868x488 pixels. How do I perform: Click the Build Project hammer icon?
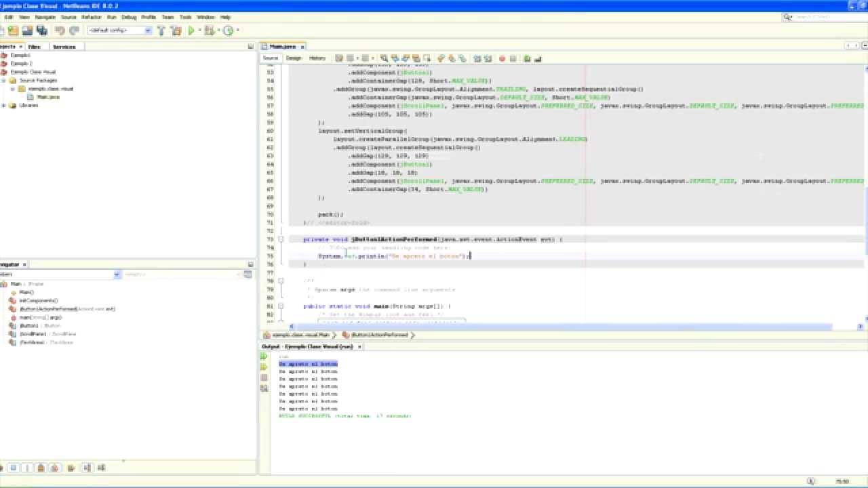[161, 30]
